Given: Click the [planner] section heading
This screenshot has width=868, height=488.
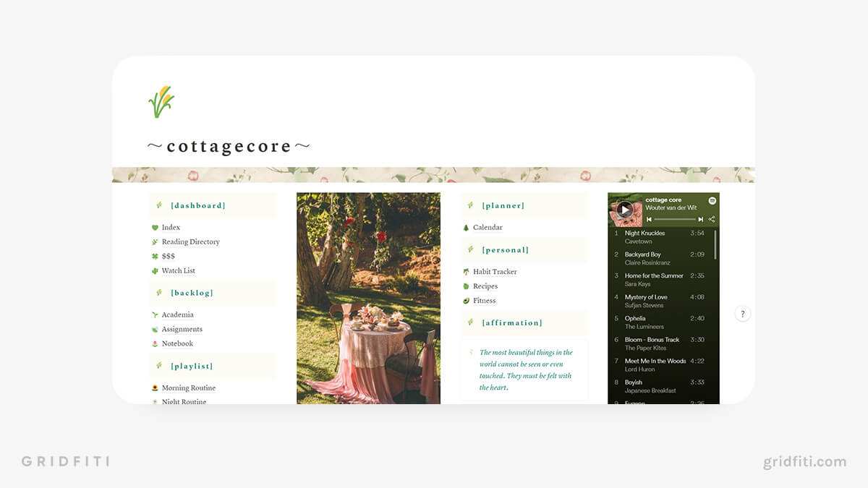Looking at the screenshot, I should point(503,205).
